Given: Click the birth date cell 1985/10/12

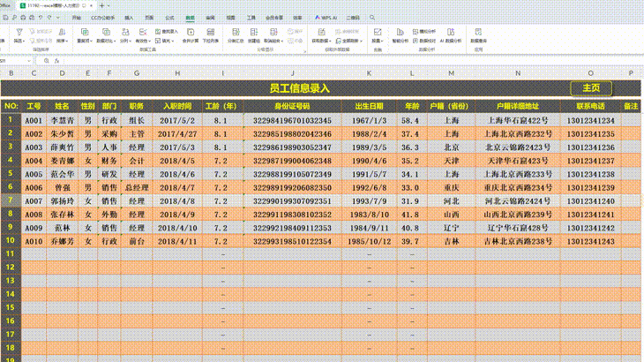Looking at the screenshot, I should point(369,242).
